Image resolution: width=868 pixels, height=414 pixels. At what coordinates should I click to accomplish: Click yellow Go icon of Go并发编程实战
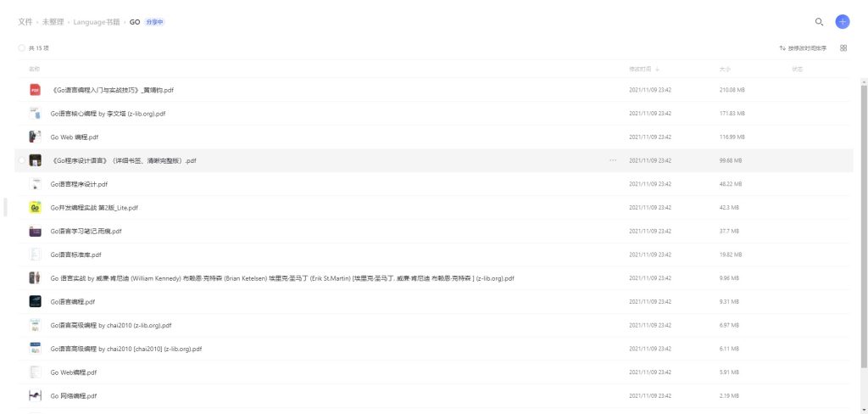[35, 207]
